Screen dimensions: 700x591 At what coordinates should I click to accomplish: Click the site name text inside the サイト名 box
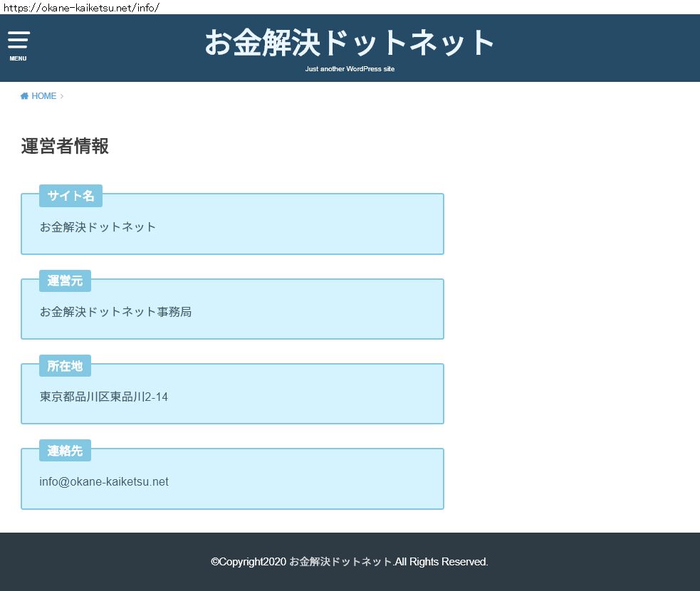[x=98, y=227]
